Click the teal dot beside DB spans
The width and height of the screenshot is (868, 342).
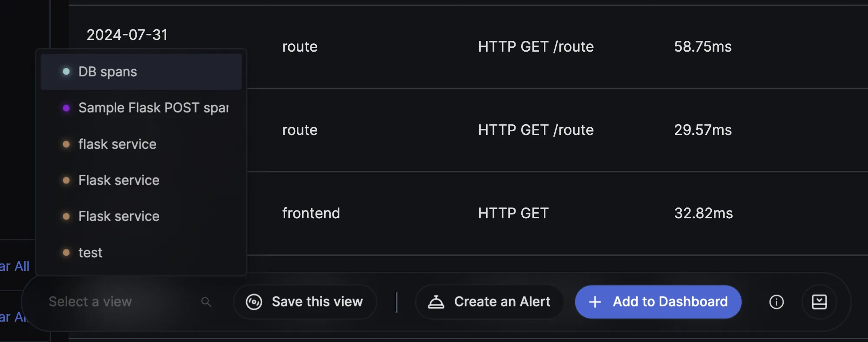pos(66,72)
